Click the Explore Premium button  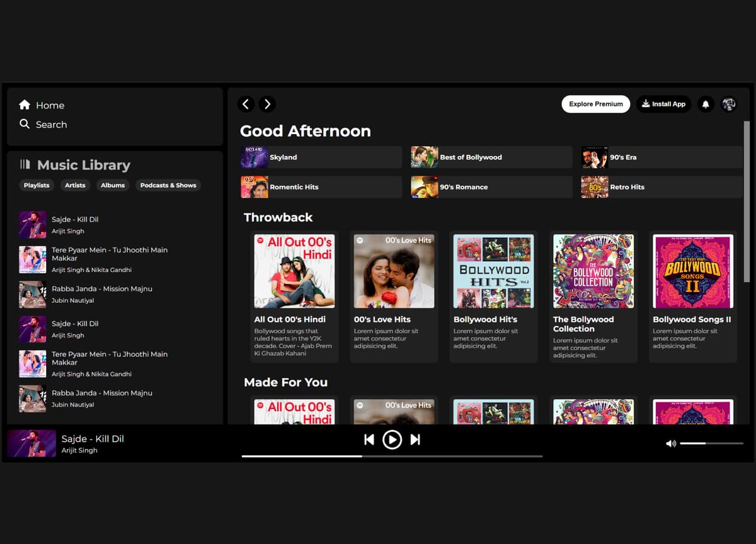[x=595, y=104]
